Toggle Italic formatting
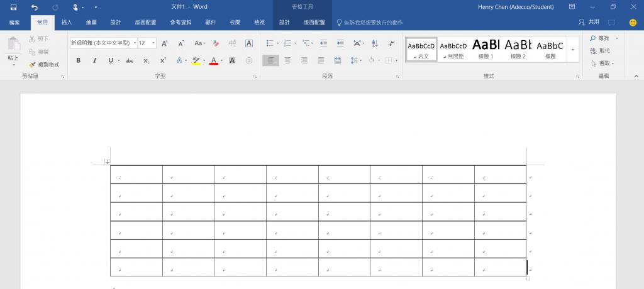The height and width of the screenshot is (289, 644). point(95,60)
